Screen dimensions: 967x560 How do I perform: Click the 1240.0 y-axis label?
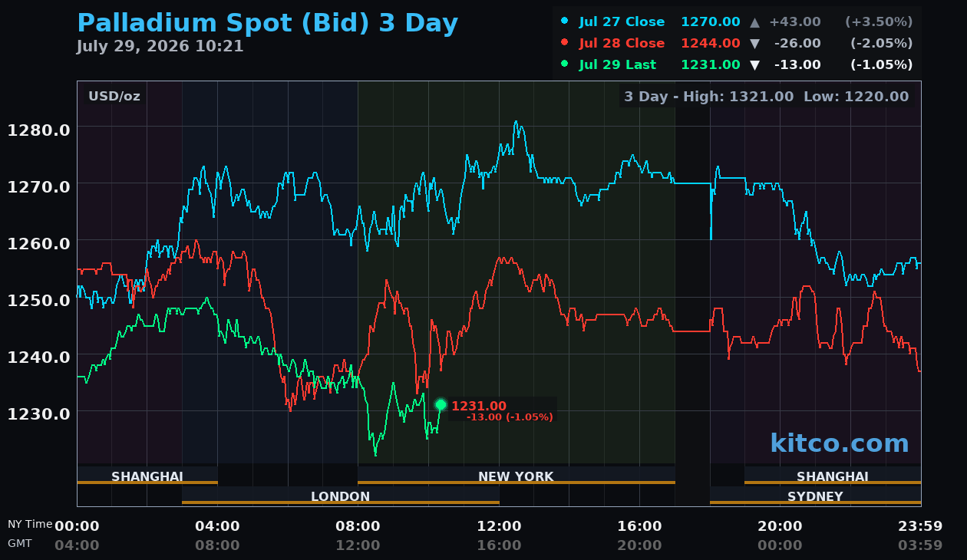point(39,357)
